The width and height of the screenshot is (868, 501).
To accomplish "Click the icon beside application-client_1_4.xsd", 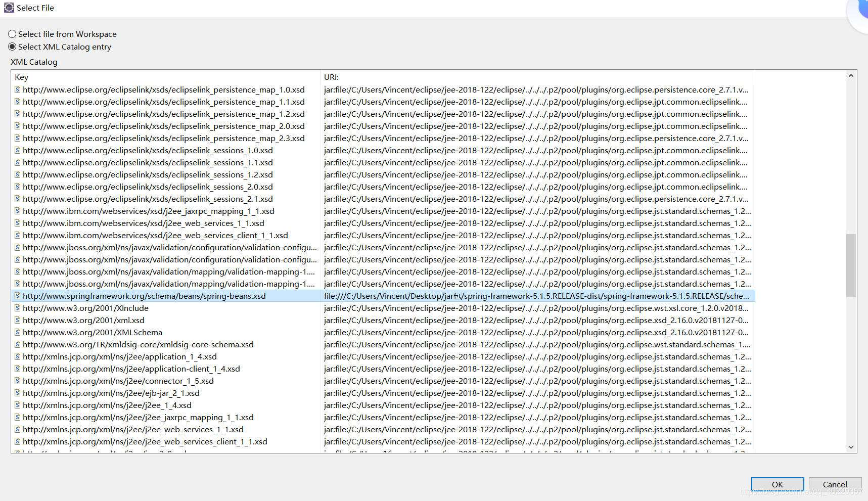I will [18, 369].
